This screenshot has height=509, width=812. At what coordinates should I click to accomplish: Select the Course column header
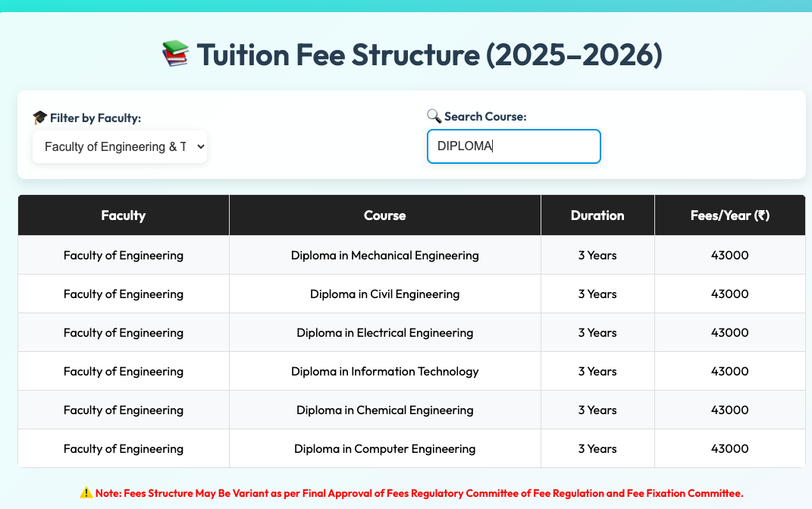click(384, 215)
